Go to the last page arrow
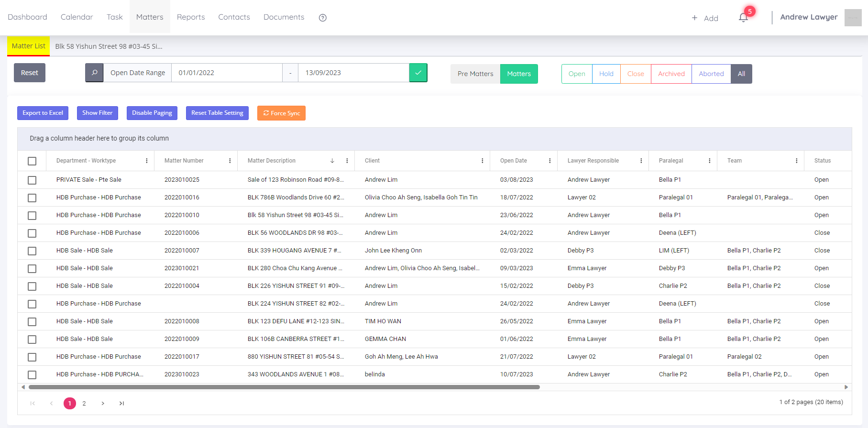Screen dimensions: 868x428 click(x=121, y=404)
